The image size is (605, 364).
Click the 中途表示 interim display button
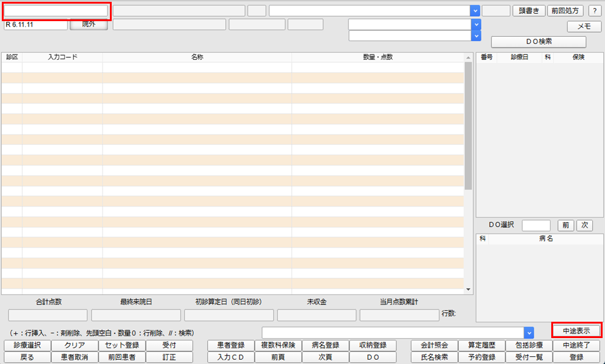[578, 330]
